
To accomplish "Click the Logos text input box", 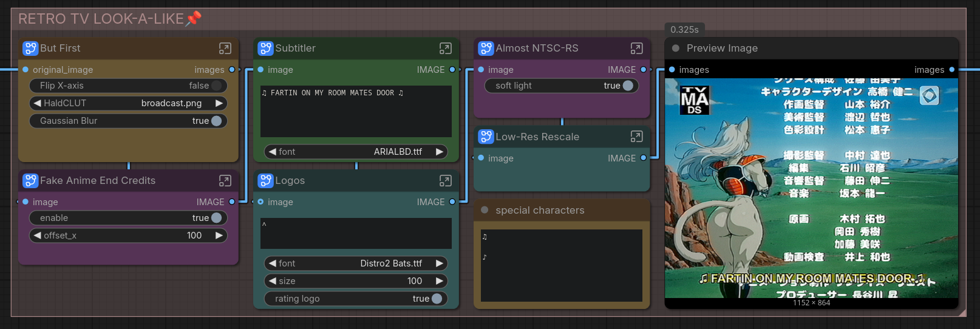I will point(356,234).
